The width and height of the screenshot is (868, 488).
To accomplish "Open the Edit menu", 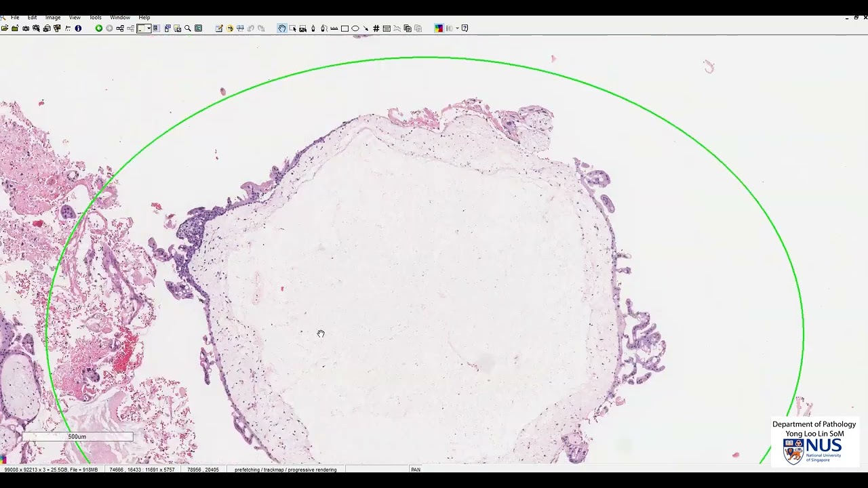I will (x=32, y=18).
